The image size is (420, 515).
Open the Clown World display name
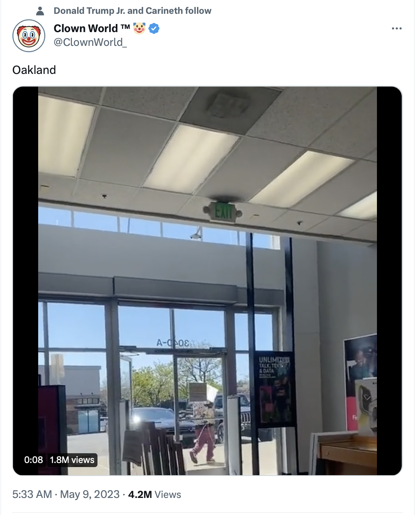pos(86,28)
